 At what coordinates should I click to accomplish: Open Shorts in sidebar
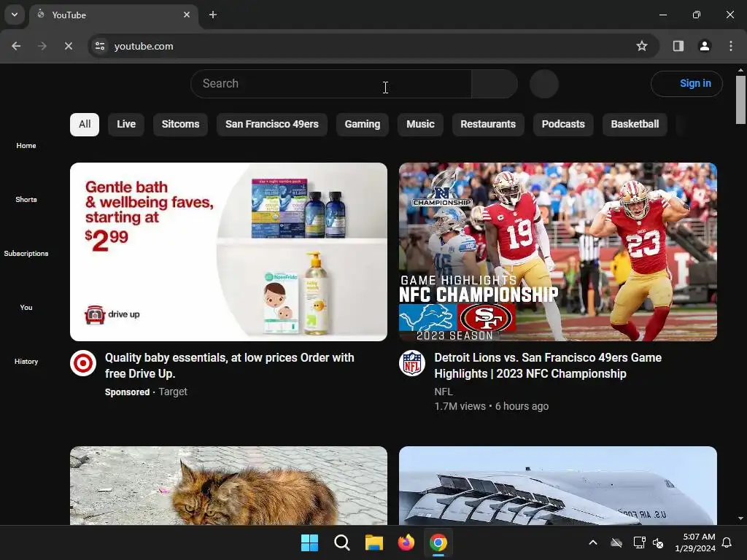[26, 199]
